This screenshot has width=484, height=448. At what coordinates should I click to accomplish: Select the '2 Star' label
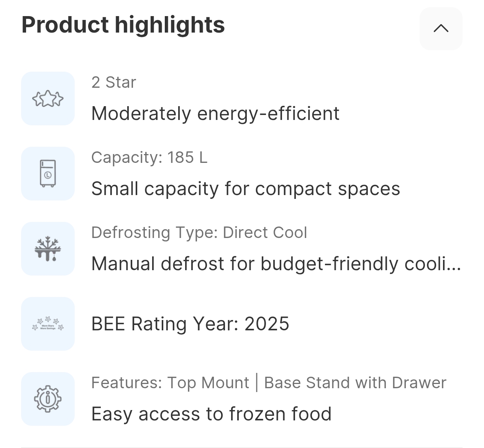[113, 82]
